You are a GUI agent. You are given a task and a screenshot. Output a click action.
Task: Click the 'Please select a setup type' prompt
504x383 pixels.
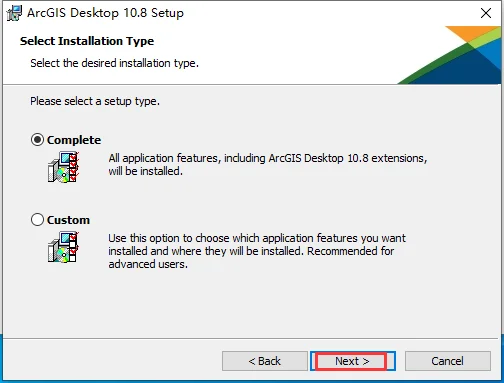95,101
